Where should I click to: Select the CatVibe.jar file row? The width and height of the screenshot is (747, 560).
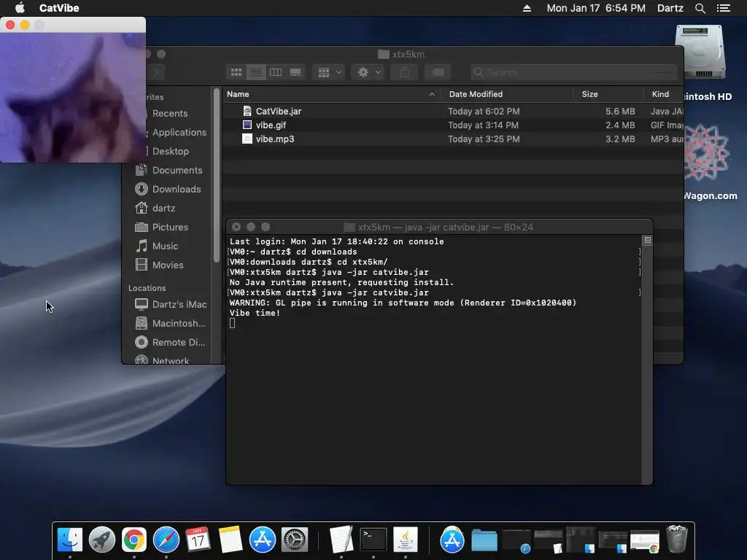coord(452,112)
